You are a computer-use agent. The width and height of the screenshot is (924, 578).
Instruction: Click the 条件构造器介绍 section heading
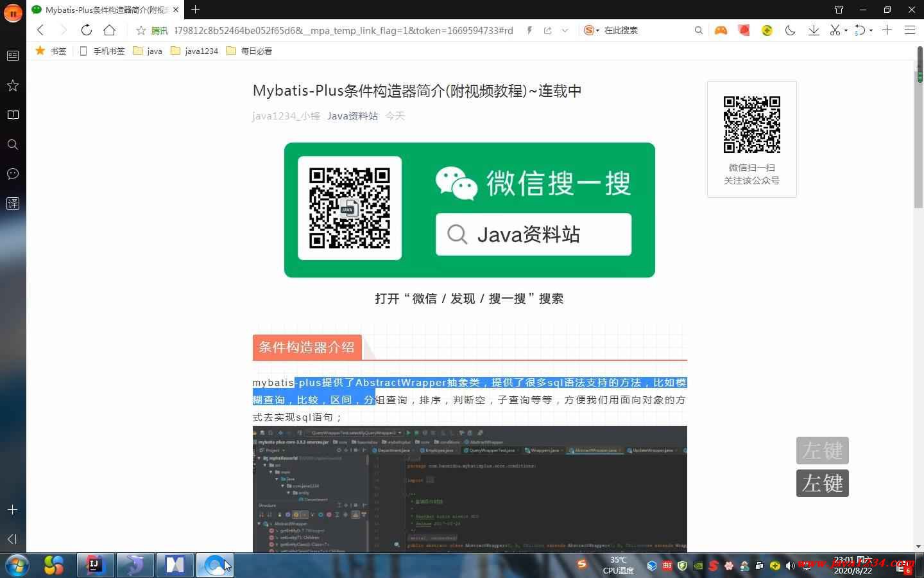click(x=307, y=347)
